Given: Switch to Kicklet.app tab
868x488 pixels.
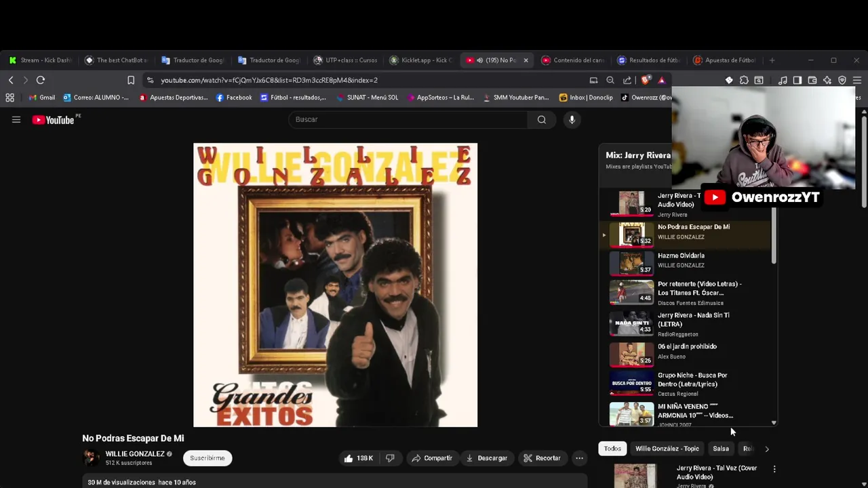Looking at the screenshot, I should point(421,60).
